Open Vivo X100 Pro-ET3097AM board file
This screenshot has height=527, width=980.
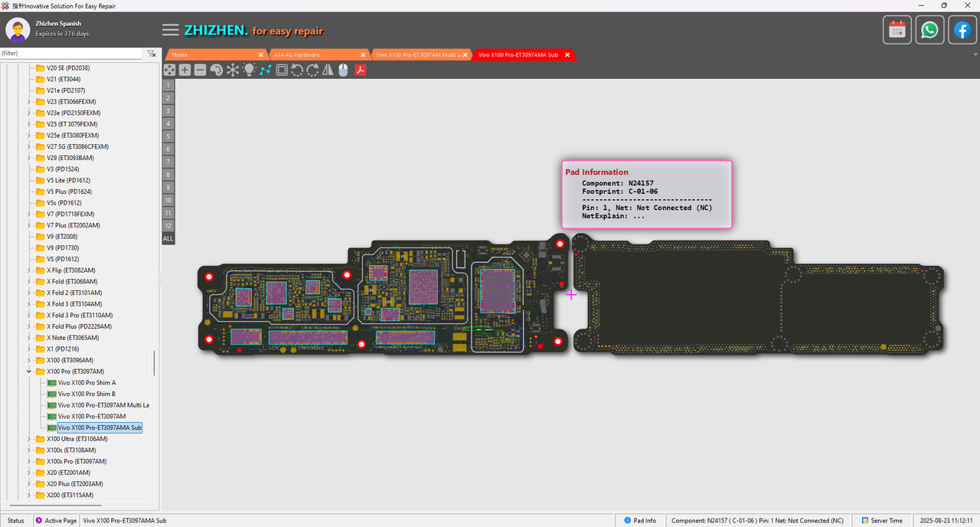coord(92,417)
